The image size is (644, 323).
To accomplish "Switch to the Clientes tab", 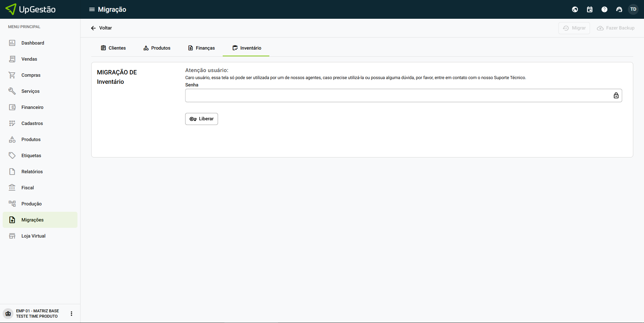I will click(113, 48).
